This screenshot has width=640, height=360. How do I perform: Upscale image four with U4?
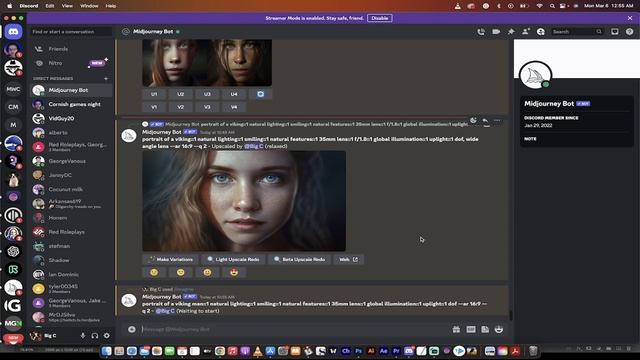pos(234,94)
